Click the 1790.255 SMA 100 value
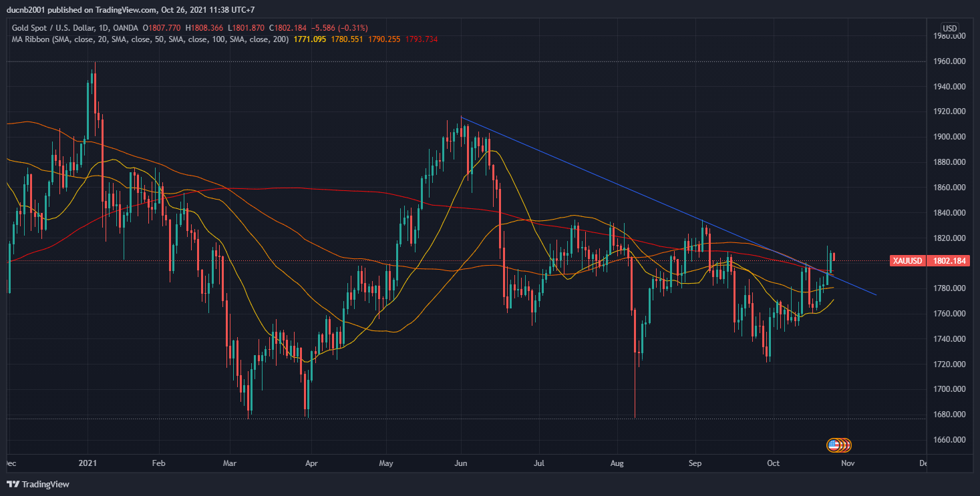This screenshot has width=980, height=496. 384,39
